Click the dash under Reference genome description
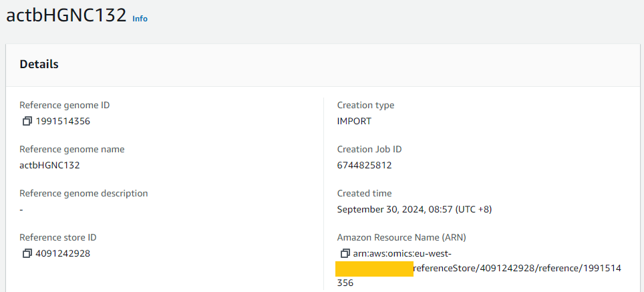 [21, 209]
